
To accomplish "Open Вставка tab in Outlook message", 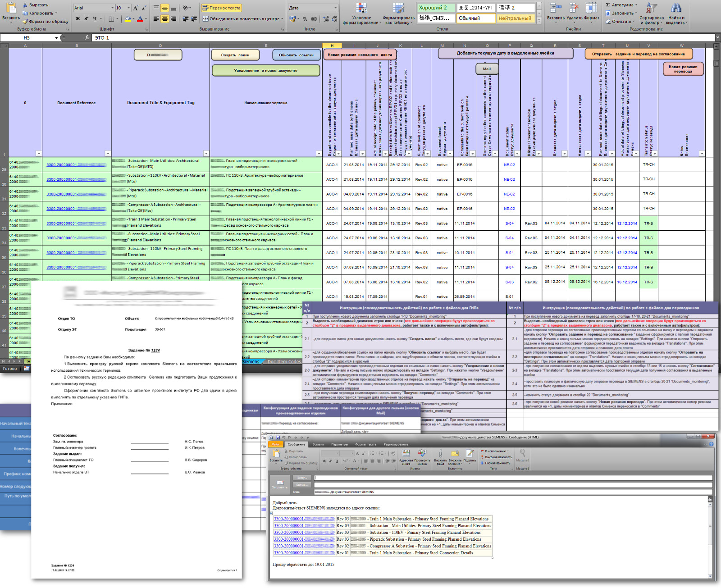I will point(318,444).
